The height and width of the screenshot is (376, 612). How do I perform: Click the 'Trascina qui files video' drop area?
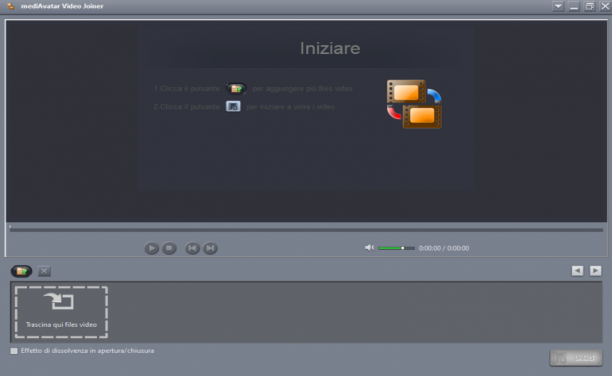tap(61, 312)
